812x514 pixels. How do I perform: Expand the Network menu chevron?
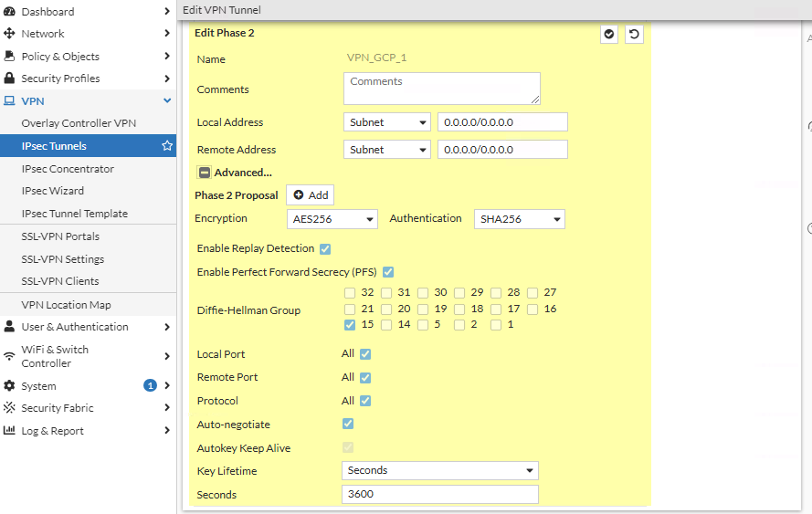coord(167,33)
